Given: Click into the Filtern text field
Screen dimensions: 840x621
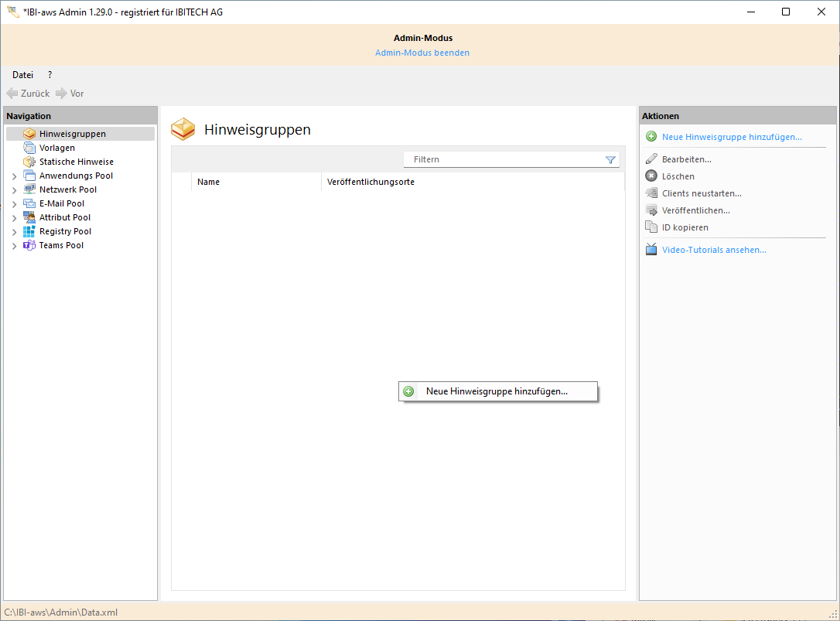Looking at the screenshot, I should pos(503,159).
